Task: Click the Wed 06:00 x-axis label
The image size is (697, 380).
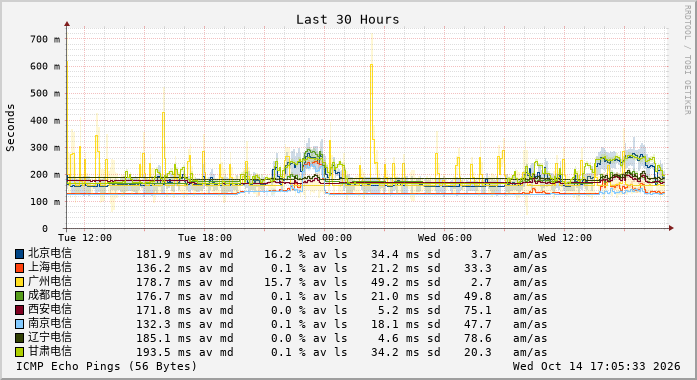Action: point(445,238)
